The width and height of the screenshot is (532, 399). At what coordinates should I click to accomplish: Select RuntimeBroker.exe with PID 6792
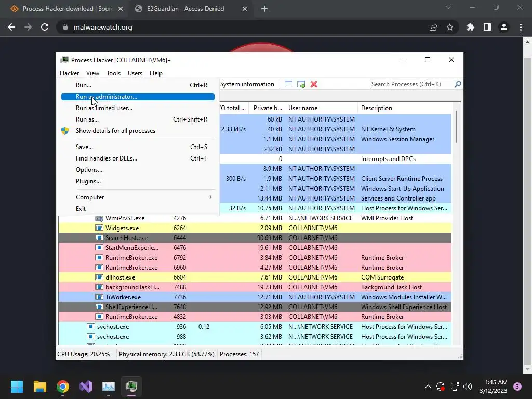255,258
